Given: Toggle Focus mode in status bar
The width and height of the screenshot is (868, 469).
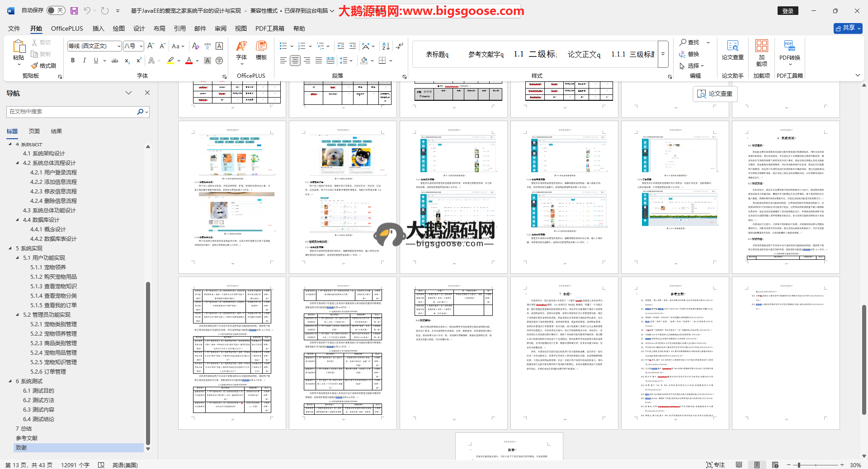Looking at the screenshot, I should [x=715, y=464].
